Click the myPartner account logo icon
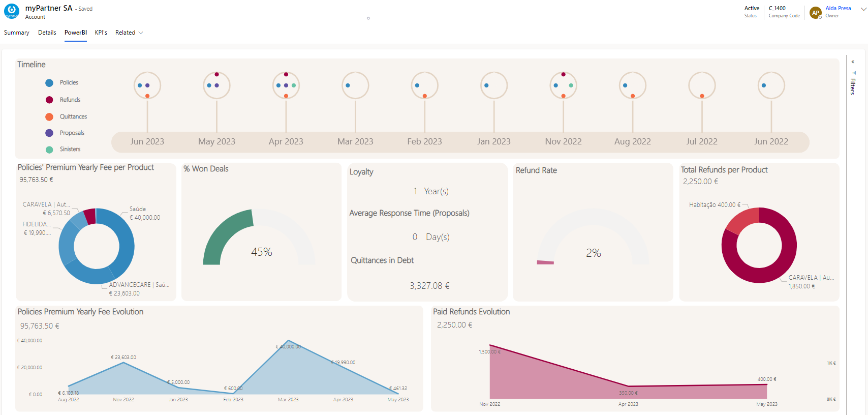868x415 pixels. (x=11, y=11)
